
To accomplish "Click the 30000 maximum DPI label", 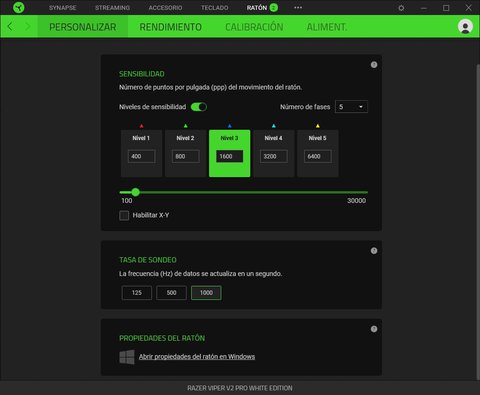I will pos(356,201).
